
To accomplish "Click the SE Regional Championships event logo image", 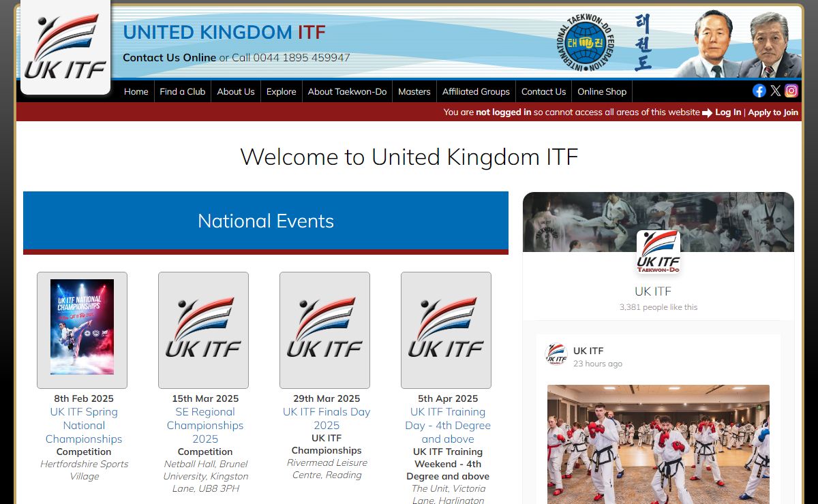I will pyautogui.click(x=203, y=330).
